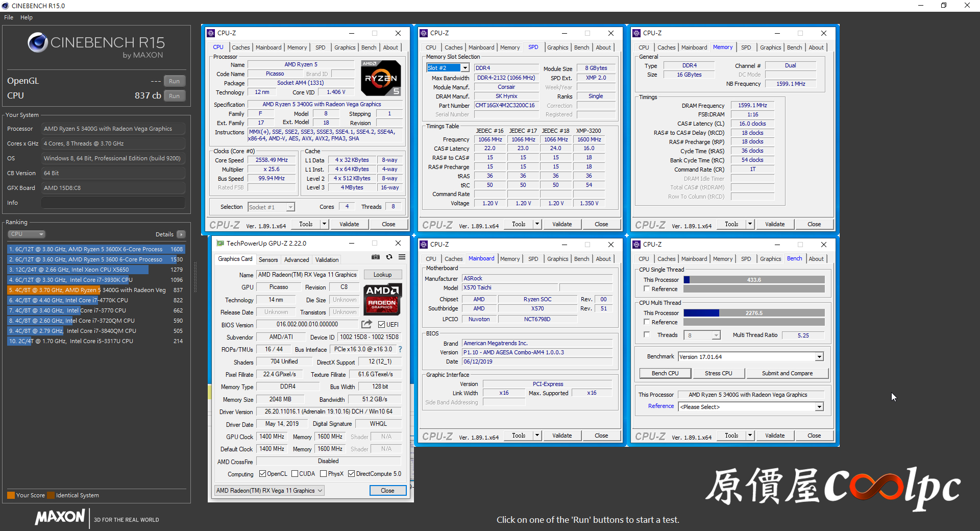The width and height of the screenshot is (980, 531).
Task: Toggle the UEFI checkbox in GPU-Z
Action: tap(382, 325)
